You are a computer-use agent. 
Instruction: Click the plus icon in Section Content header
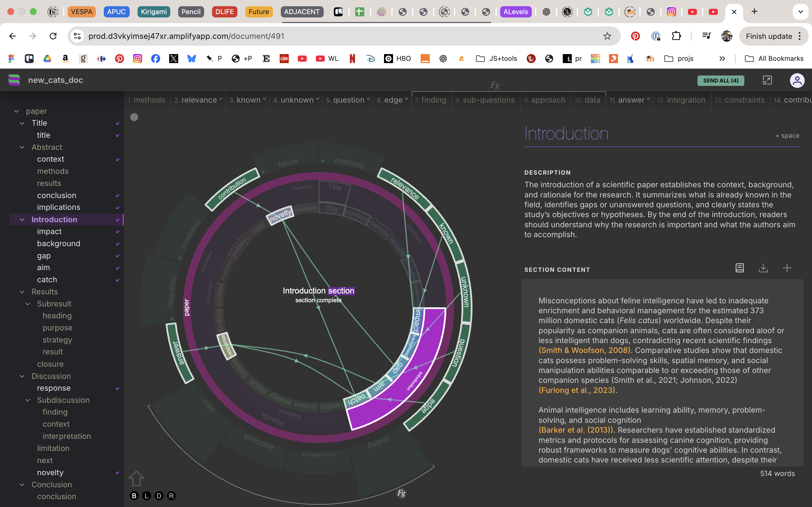pyautogui.click(x=787, y=268)
